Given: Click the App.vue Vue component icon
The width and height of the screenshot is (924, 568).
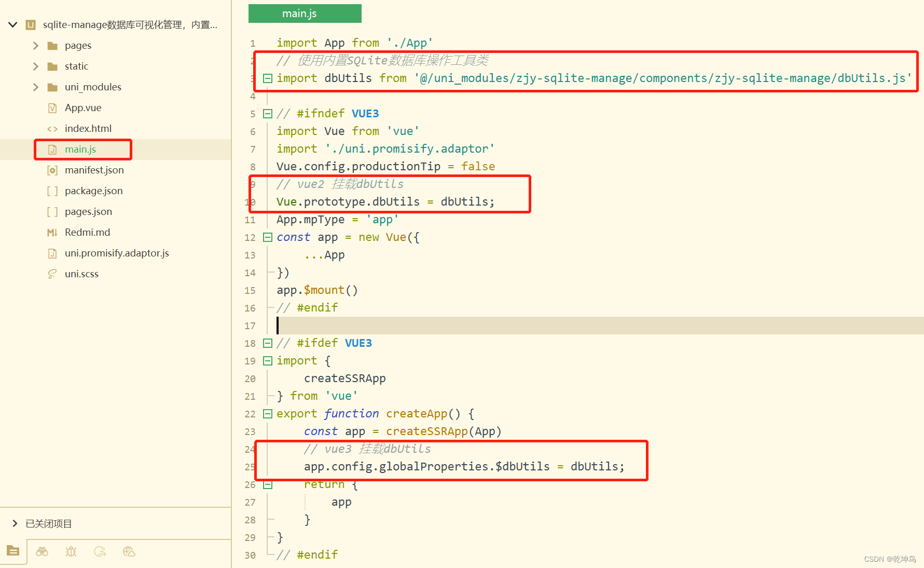Looking at the screenshot, I should 52,107.
